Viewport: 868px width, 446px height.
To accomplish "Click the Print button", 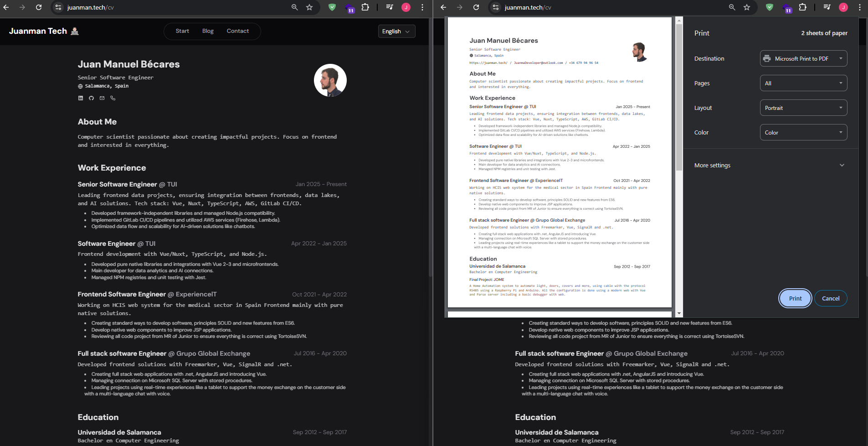I will tap(795, 298).
